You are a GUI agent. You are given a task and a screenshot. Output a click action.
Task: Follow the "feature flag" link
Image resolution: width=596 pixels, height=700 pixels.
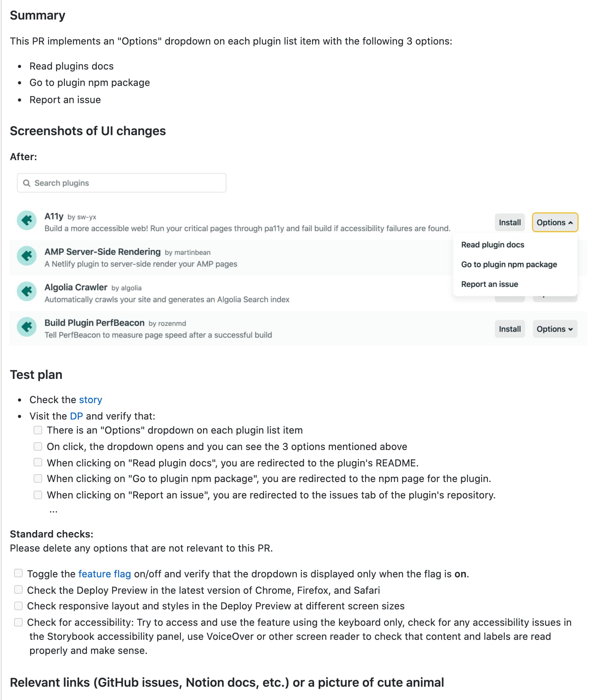(104, 574)
